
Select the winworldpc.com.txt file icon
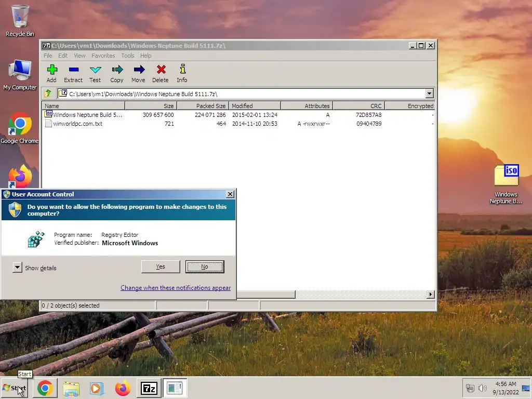[x=48, y=124]
